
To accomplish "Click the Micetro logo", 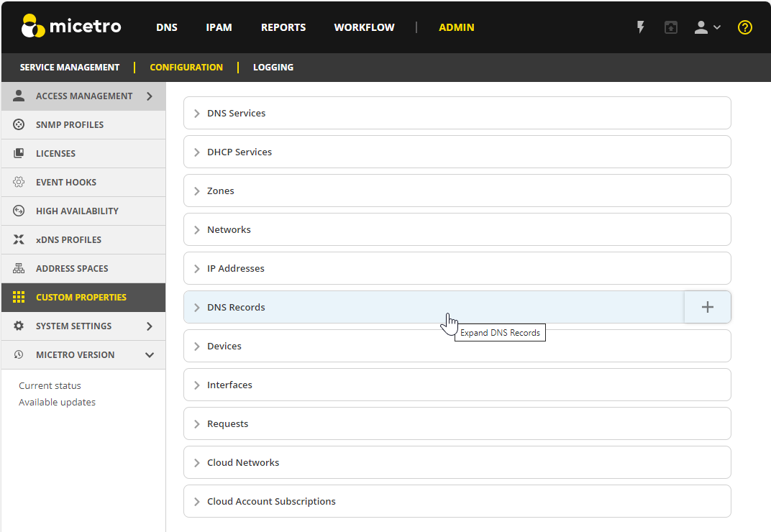I will point(71,27).
